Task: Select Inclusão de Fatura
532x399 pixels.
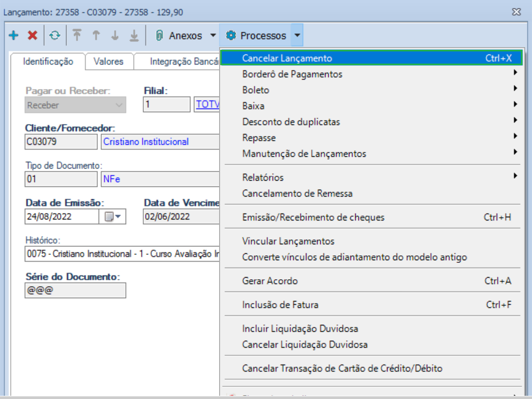Action: click(372, 305)
